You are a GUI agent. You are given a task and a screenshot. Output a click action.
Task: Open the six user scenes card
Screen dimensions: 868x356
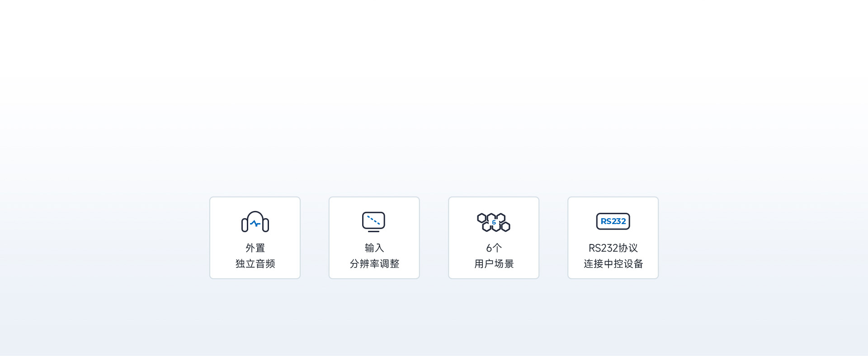(494, 238)
